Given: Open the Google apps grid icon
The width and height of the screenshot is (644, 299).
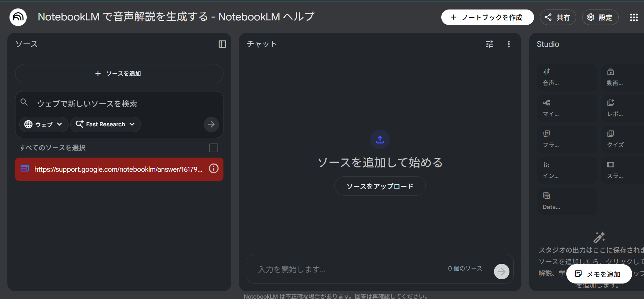Looking at the screenshot, I should (634, 18).
